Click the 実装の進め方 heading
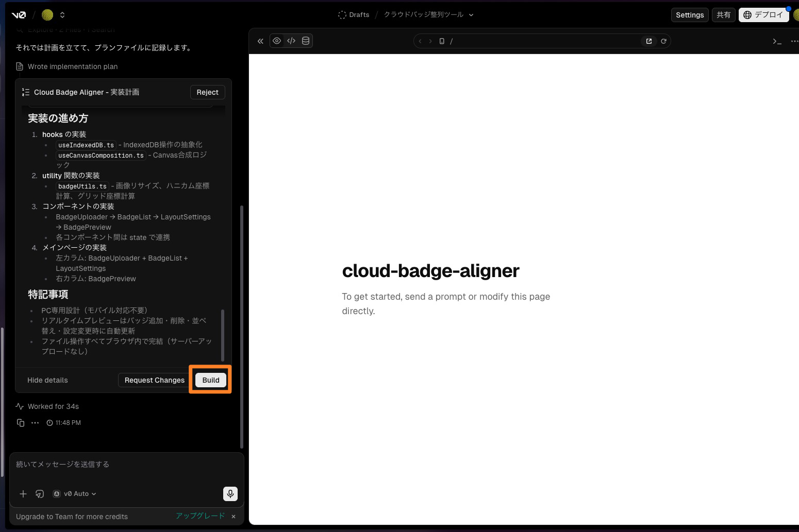The image size is (799, 532). [x=58, y=118]
